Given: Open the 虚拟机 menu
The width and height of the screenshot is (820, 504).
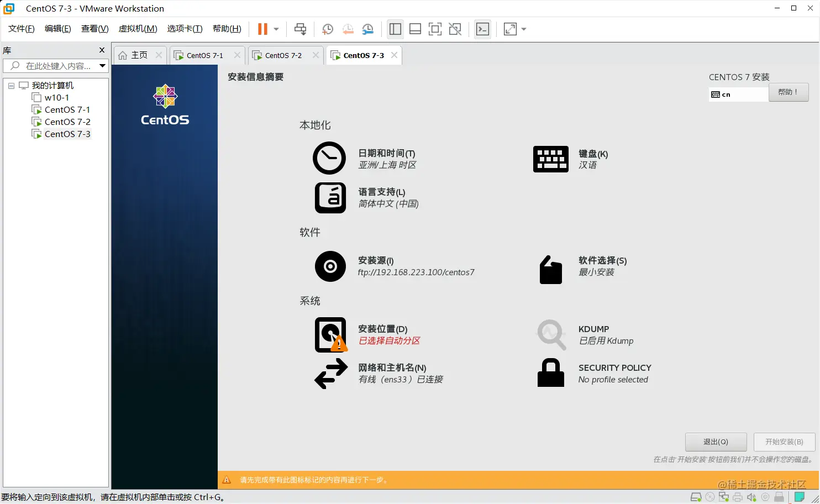Looking at the screenshot, I should tap(138, 29).
